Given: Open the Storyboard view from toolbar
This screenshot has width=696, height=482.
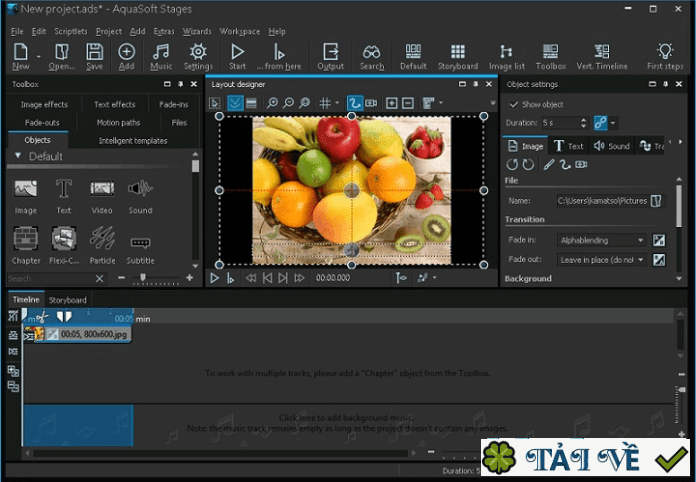Looking at the screenshot, I should (457, 56).
